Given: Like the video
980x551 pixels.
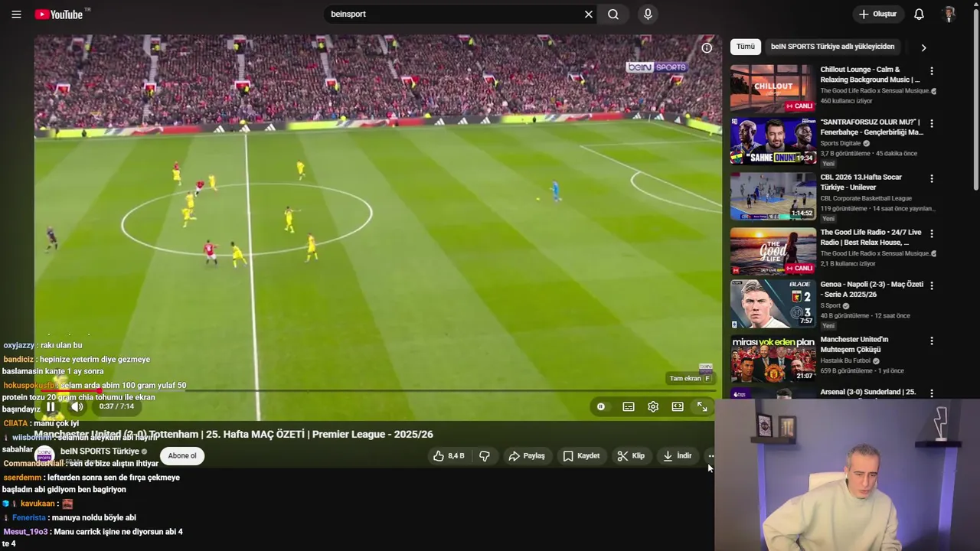Looking at the screenshot, I should pyautogui.click(x=449, y=455).
